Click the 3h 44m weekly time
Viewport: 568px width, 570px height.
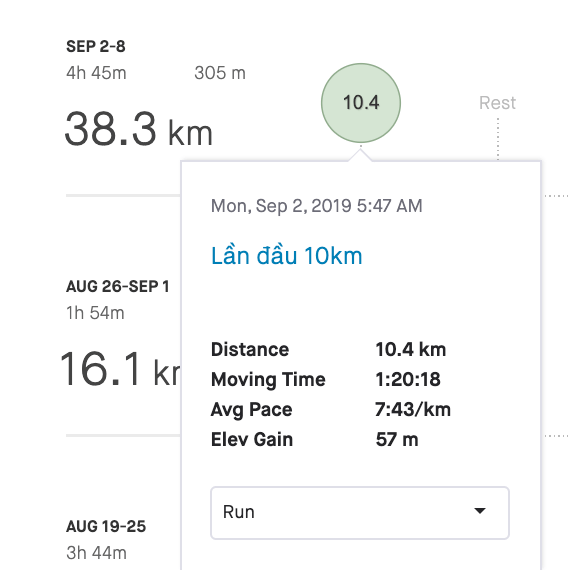[x=96, y=553]
